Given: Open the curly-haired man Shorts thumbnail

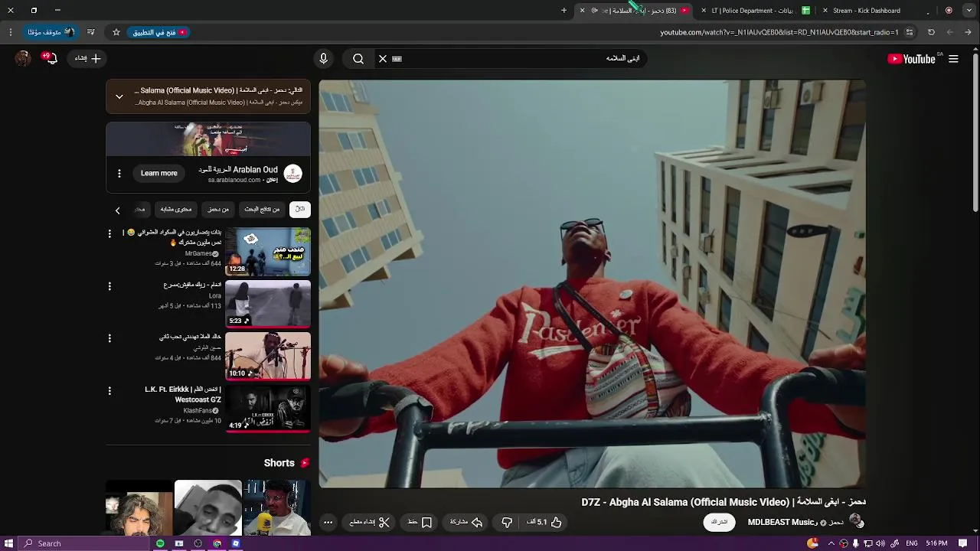Looking at the screenshot, I should (x=139, y=507).
